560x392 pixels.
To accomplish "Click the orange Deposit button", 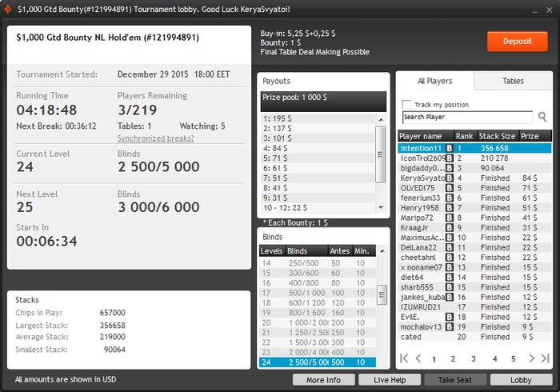I will point(517,42).
